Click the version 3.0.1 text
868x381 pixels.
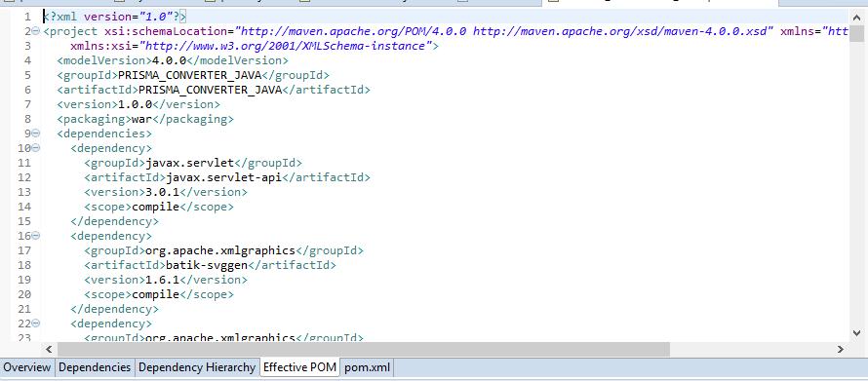click(162, 192)
